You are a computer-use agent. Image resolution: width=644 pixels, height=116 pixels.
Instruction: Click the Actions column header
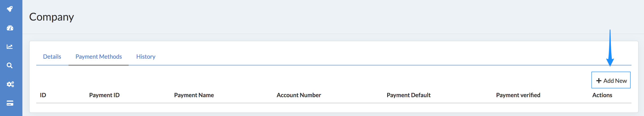tap(602, 95)
